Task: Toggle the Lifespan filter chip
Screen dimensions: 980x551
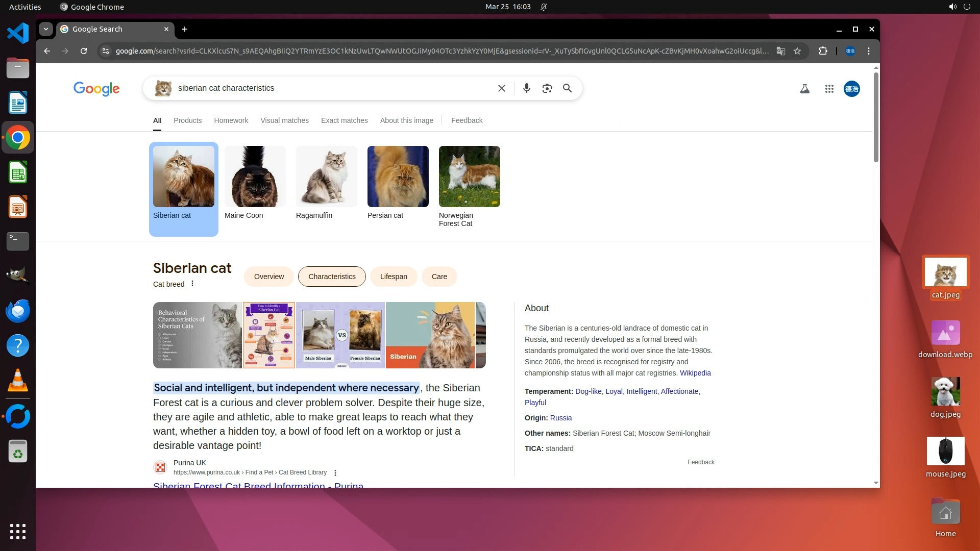Action: pyautogui.click(x=394, y=277)
